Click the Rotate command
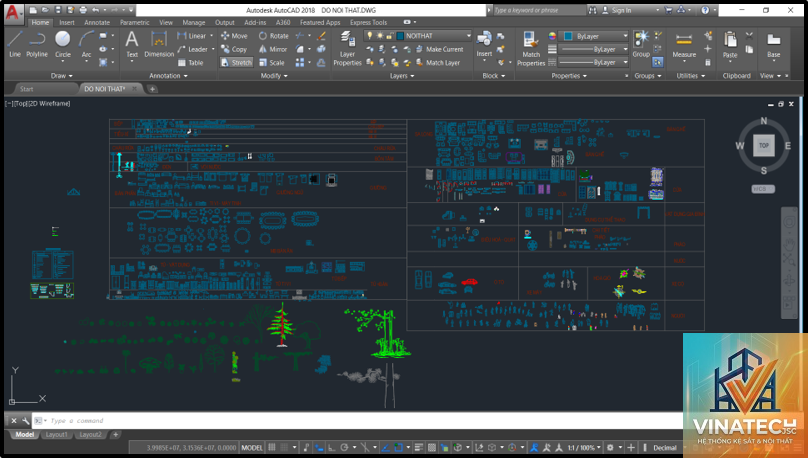Viewport: 808px width, 458px height. pos(274,36)
